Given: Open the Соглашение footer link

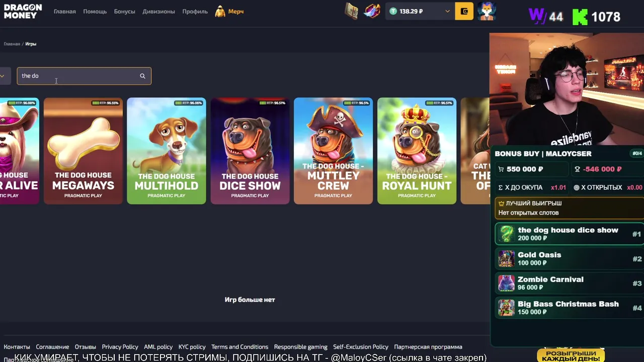Looking at the screenshot, I should coord(52,347).
